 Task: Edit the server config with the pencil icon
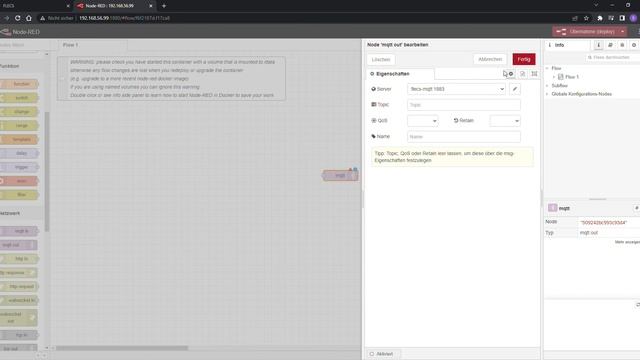(515, 89)
